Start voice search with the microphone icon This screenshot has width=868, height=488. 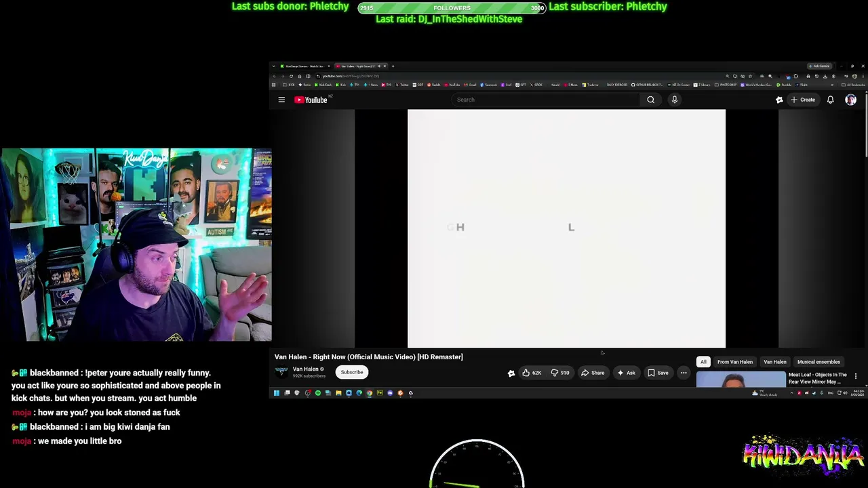[674, 100]
